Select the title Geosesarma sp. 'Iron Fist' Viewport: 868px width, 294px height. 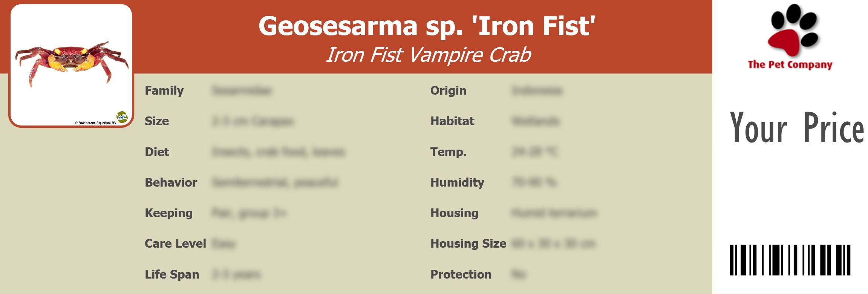427,26
